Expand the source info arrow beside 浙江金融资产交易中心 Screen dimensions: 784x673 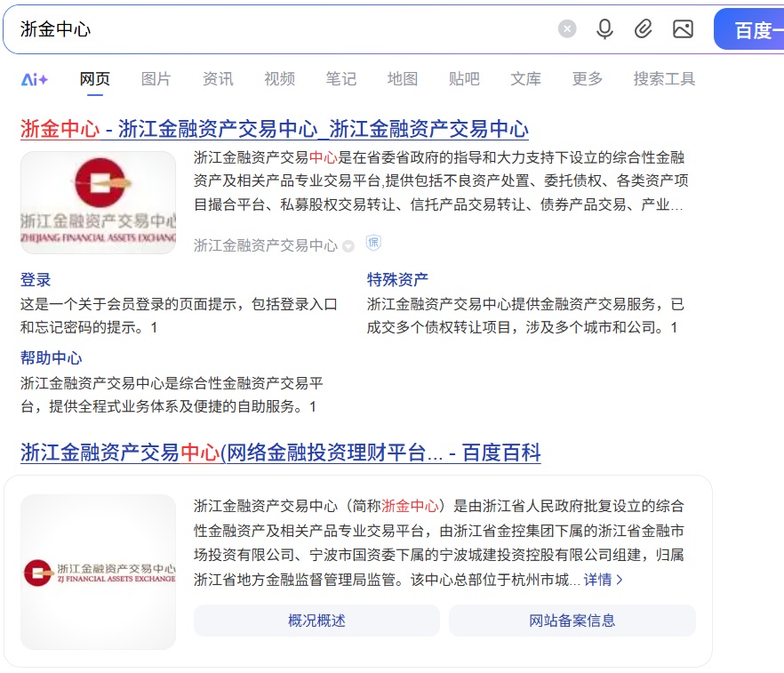point(348,246)
